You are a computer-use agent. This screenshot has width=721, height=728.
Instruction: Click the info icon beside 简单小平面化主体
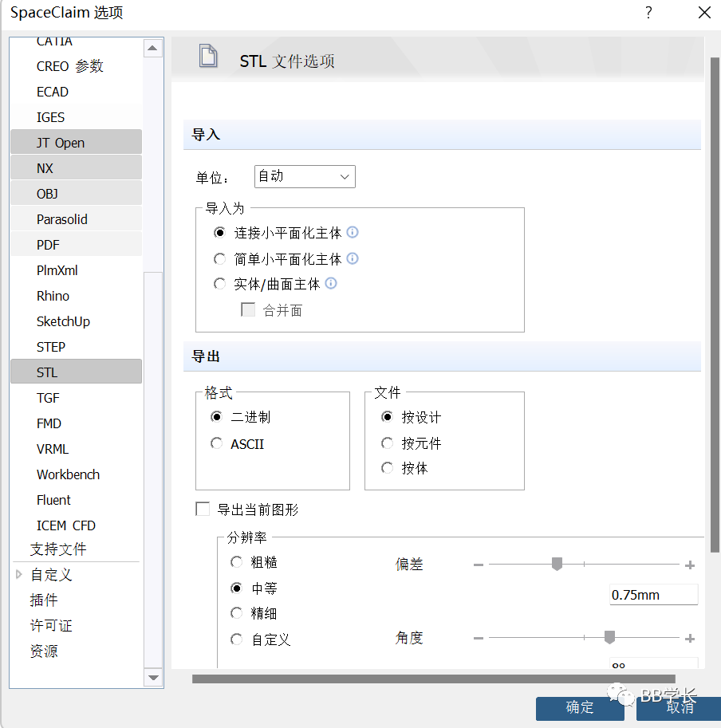click(x=352, y=258)
